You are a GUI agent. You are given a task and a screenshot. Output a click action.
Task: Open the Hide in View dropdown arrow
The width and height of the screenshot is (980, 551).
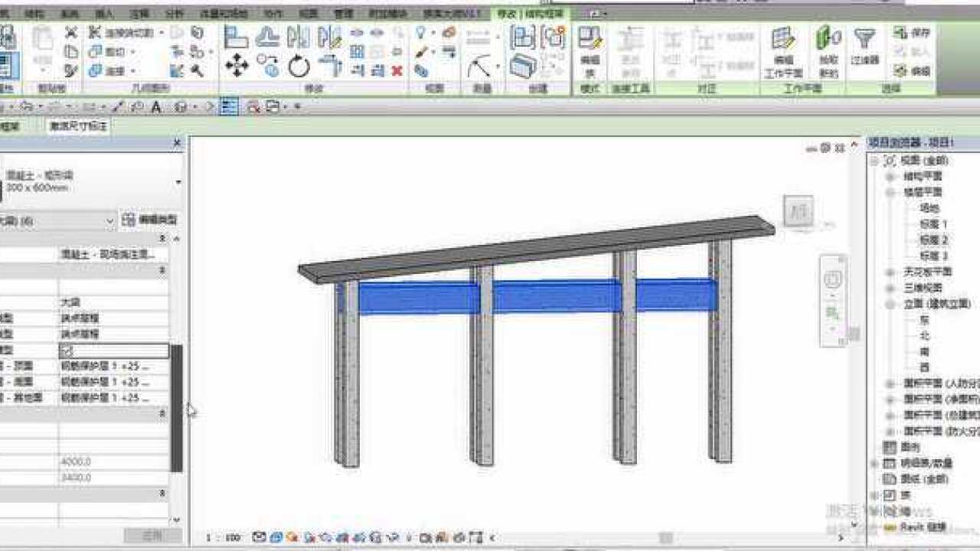[433, 32]
